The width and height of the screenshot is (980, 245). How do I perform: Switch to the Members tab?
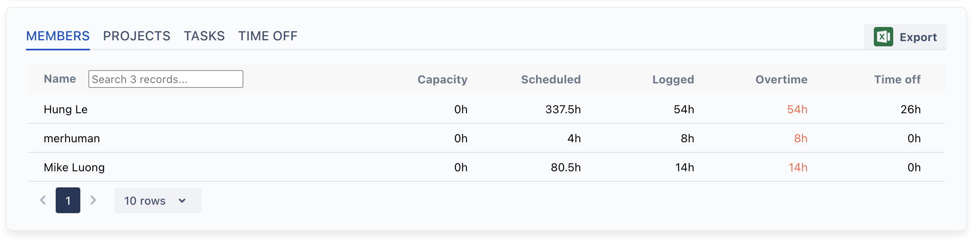click(x=58, y=36)
